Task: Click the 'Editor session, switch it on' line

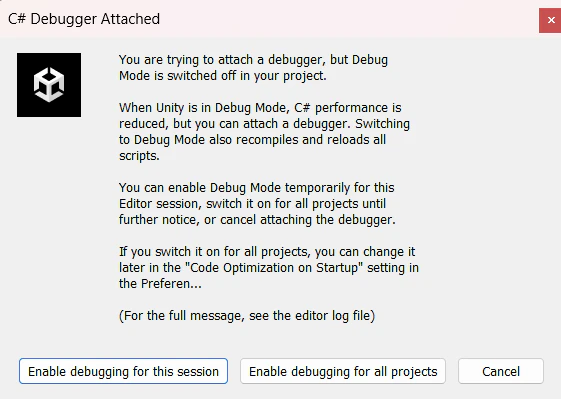Action: click(252, 204)
